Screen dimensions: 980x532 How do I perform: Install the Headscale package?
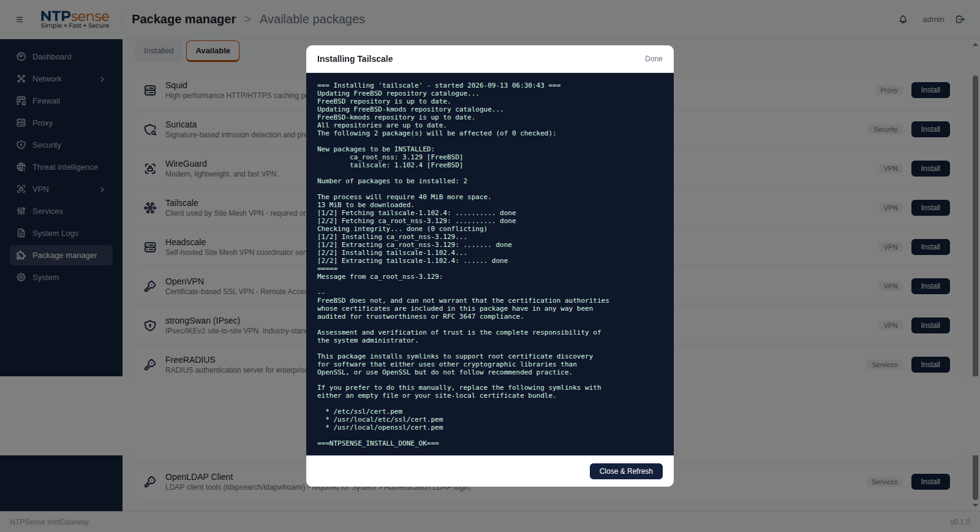click(x=930, y=247)
